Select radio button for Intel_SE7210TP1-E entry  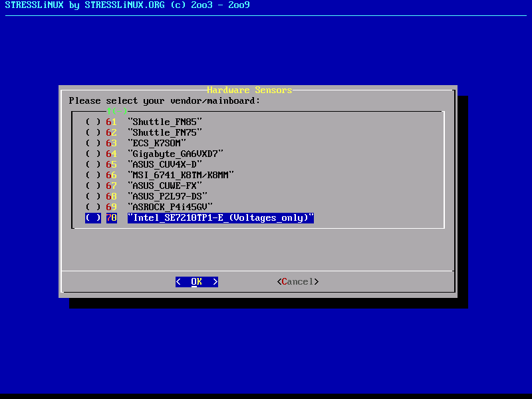(93, 218)
